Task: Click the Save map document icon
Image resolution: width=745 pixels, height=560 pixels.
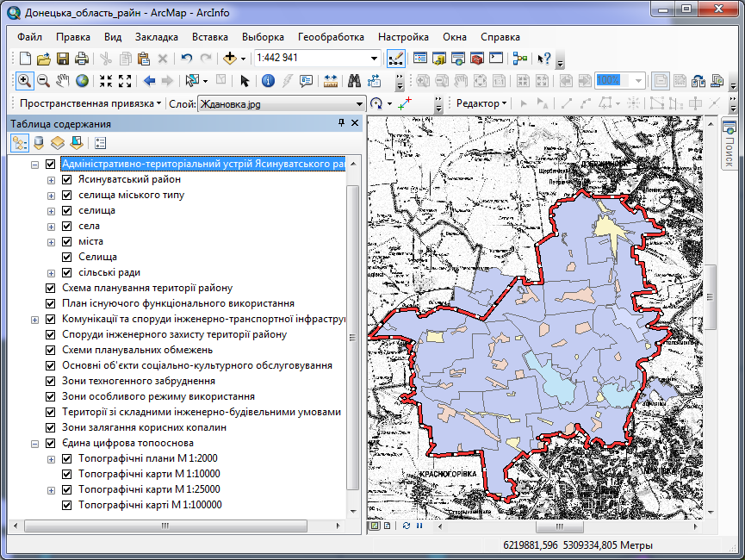Action: pos(63,59)
